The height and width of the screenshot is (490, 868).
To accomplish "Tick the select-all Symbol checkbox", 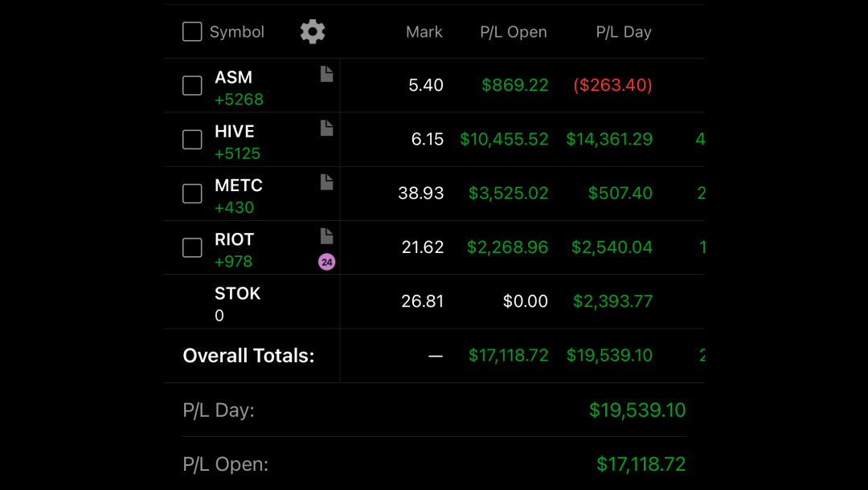I will (x=192, y=31).
